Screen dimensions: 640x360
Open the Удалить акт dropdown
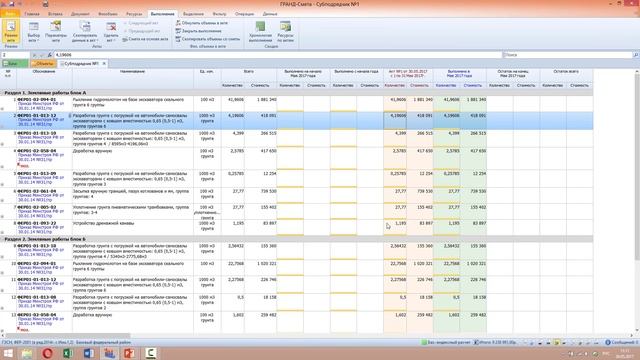click(111, 32)
